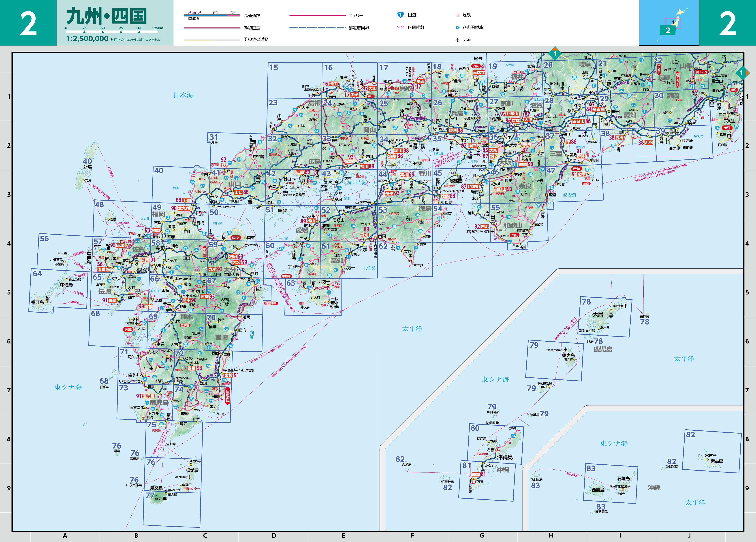
Task: Click the 西表島 island label
Action: 598,490
